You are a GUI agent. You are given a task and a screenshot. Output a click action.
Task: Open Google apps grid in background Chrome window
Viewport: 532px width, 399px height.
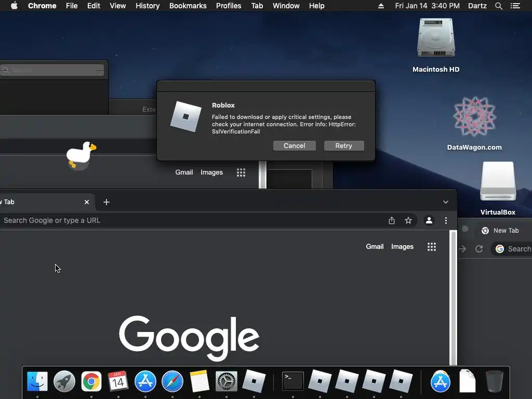pos(241,172)
